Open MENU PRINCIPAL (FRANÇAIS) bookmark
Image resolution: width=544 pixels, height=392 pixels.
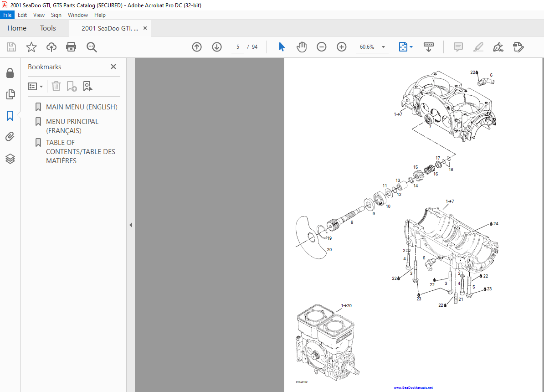72,126
